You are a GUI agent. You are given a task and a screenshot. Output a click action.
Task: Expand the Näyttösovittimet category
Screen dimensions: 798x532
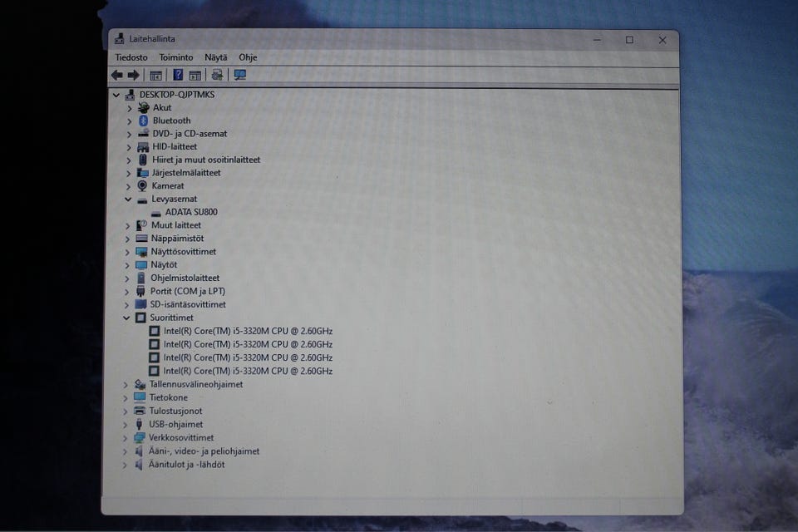tap(127, 252)
